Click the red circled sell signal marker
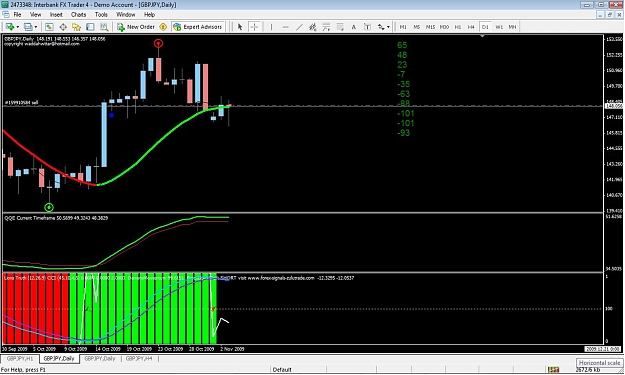The height and width of the screenshot is (375, 625). (x=159, y=43)
